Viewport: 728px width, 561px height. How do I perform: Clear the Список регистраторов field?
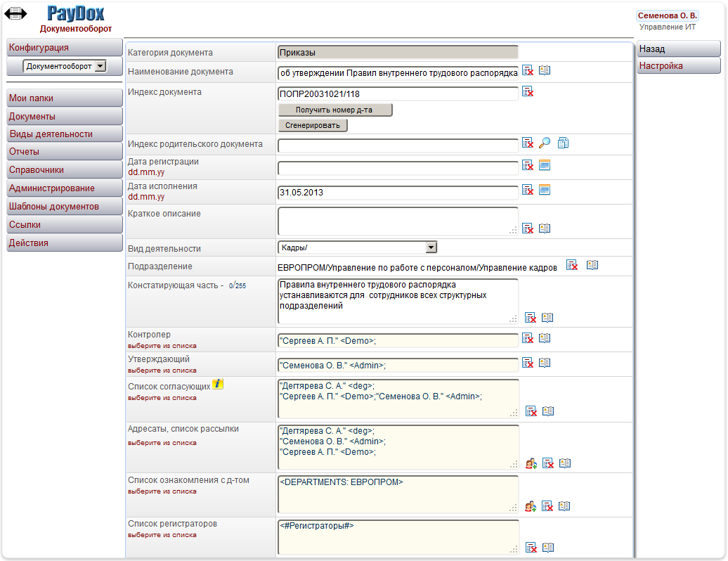pyautogui.click(x=531, y=548)
